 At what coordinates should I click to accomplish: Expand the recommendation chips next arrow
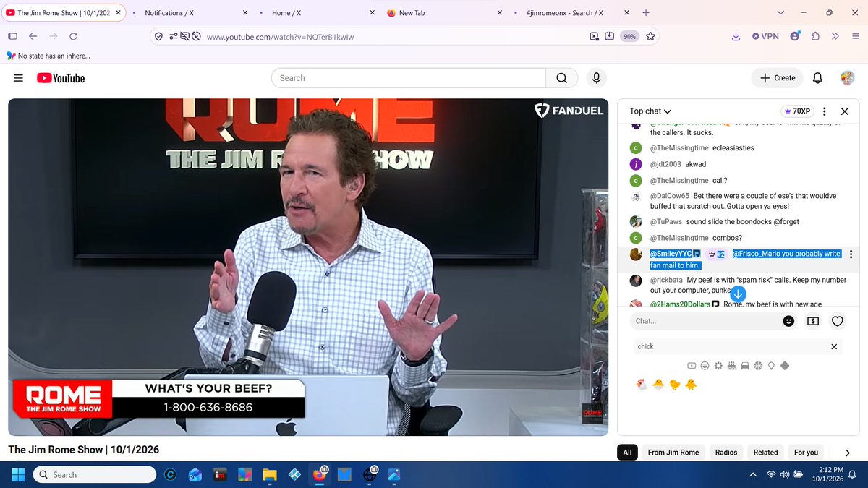click(x=847, y=453)
